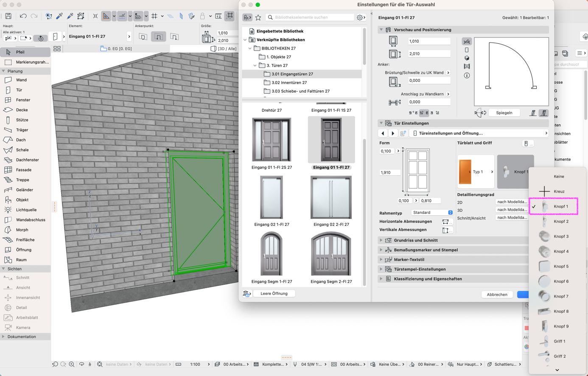Select the Kamera tool
588x376 pixels.
[x=25, y=328]
